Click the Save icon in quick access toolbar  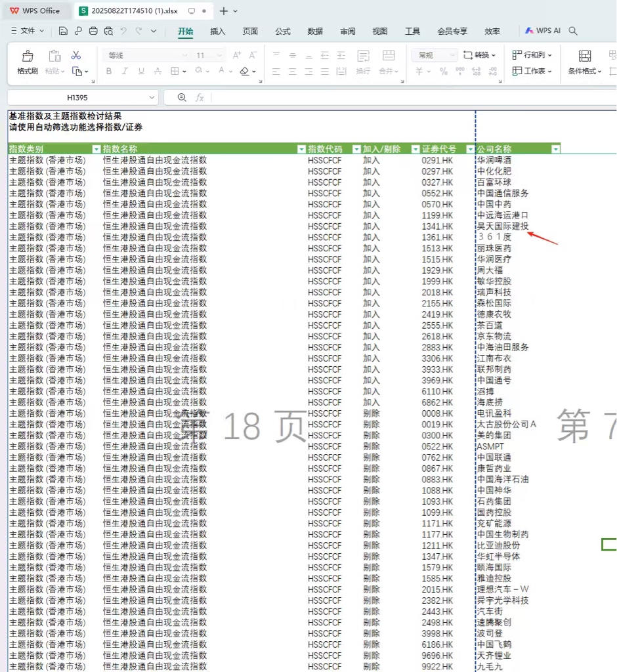click(63, 31)
